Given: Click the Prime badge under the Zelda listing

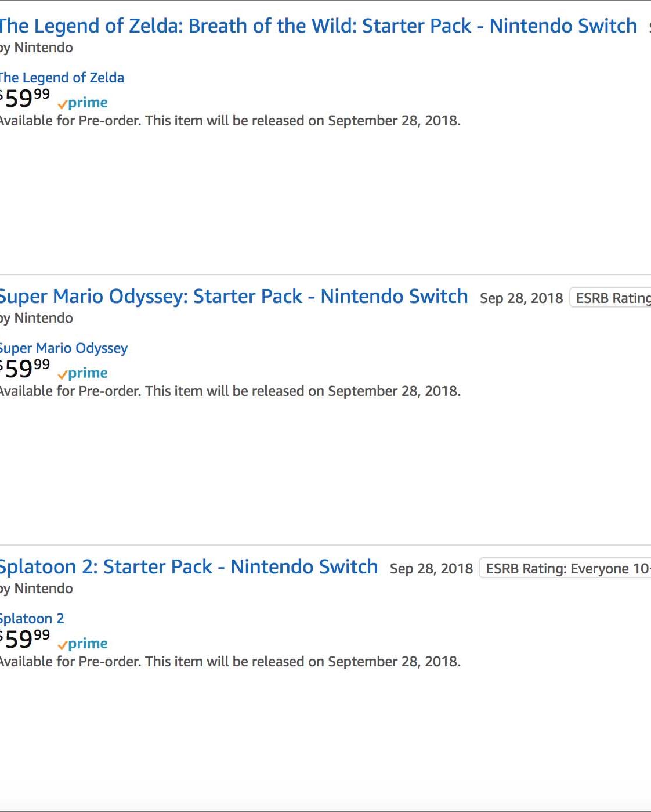Looking at the screenshot, I should point(82,103).
